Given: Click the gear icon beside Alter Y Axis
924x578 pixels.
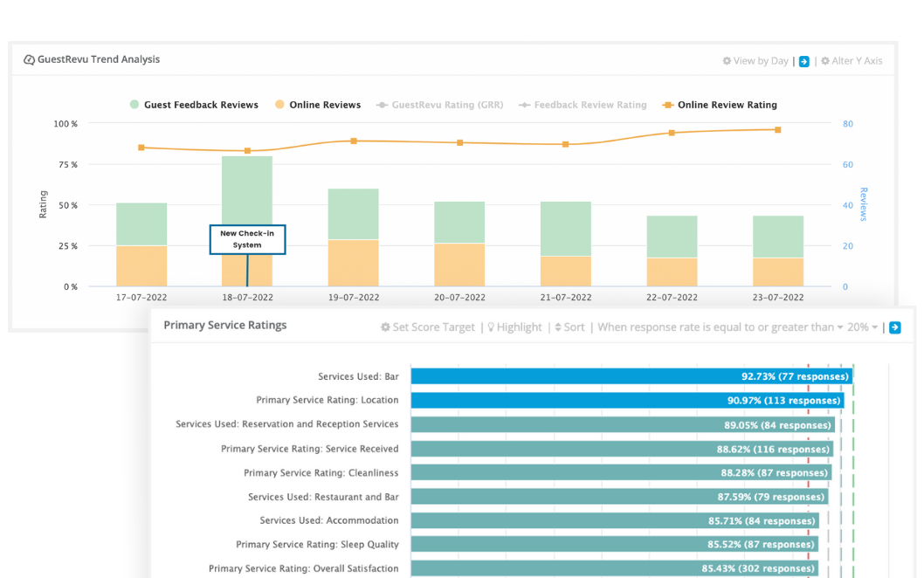Looking at the screenshot, I should pyautogui.click(x=825, y=61).
